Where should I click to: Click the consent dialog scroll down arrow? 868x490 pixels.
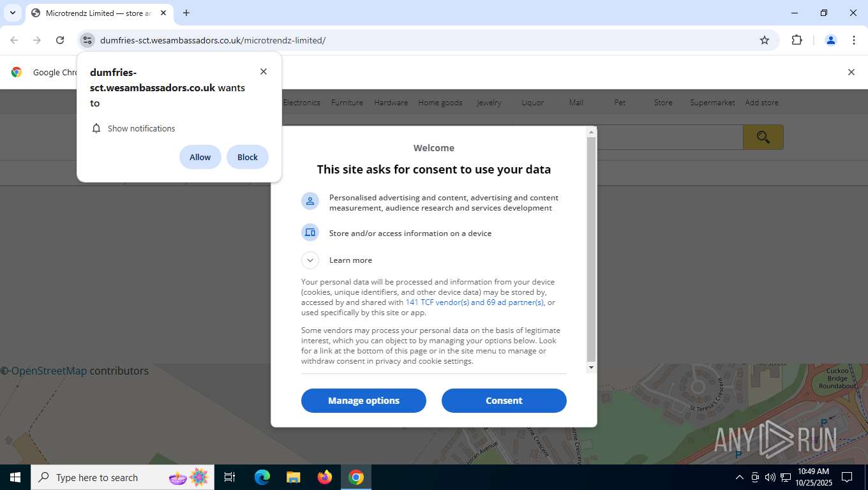pos(591,367)
